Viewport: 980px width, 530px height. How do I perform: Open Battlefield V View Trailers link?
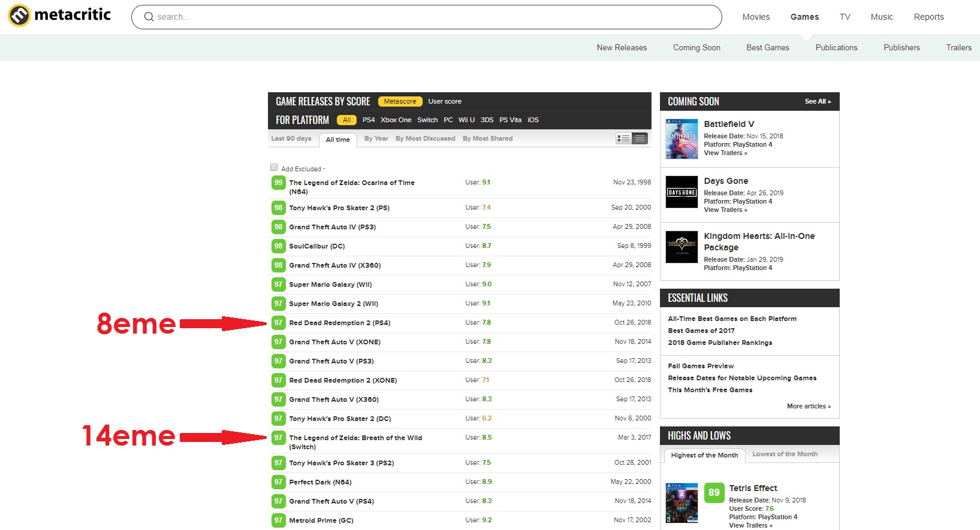(x=725, y=153)
